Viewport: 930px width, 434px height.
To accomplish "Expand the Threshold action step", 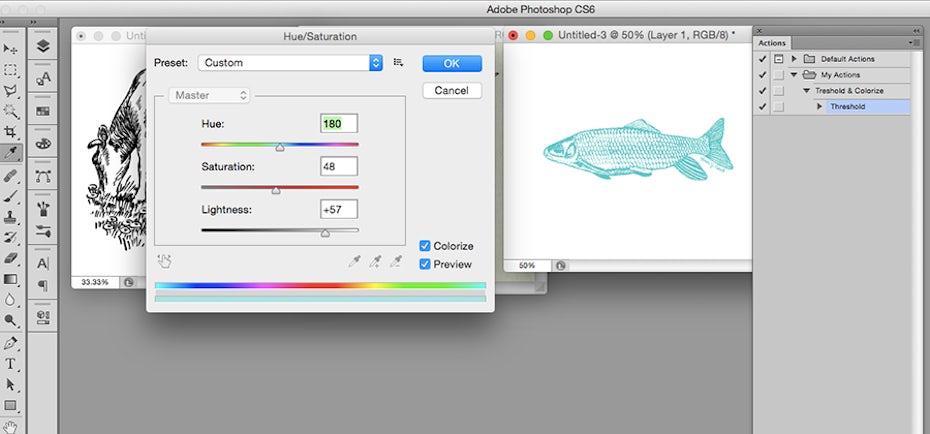I will pyautogui.click(x=819, y=106).
